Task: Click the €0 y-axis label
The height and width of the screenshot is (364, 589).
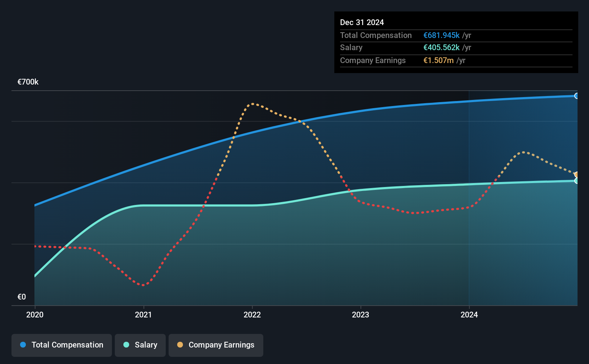Action: pos(22,297)
